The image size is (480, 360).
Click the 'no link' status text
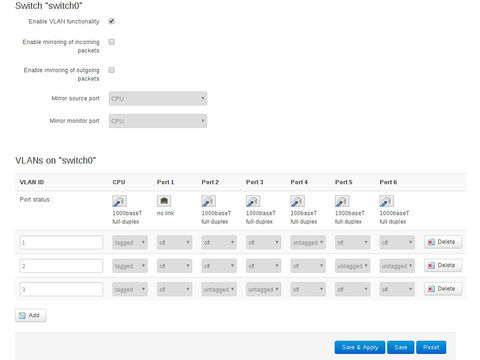pyautogui.click(x=165, y=213)
